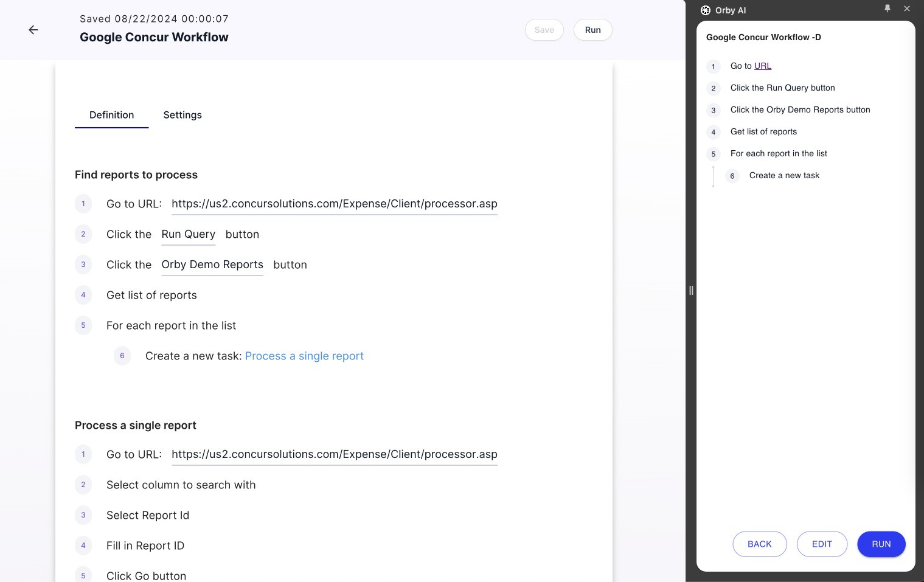Click the 'Run Query' button-name field

click(x=189, y=234)
